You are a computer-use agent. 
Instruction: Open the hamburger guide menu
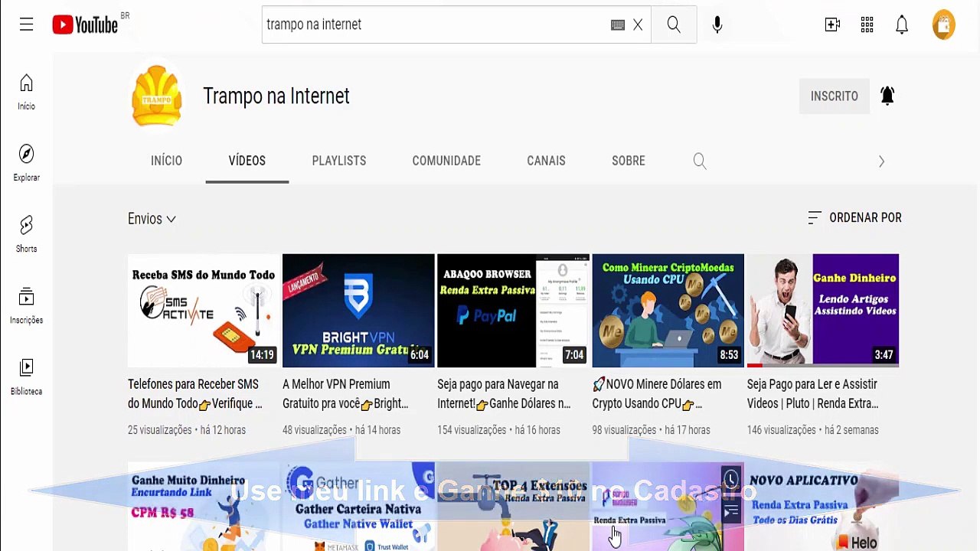click(x=26, y=24)
